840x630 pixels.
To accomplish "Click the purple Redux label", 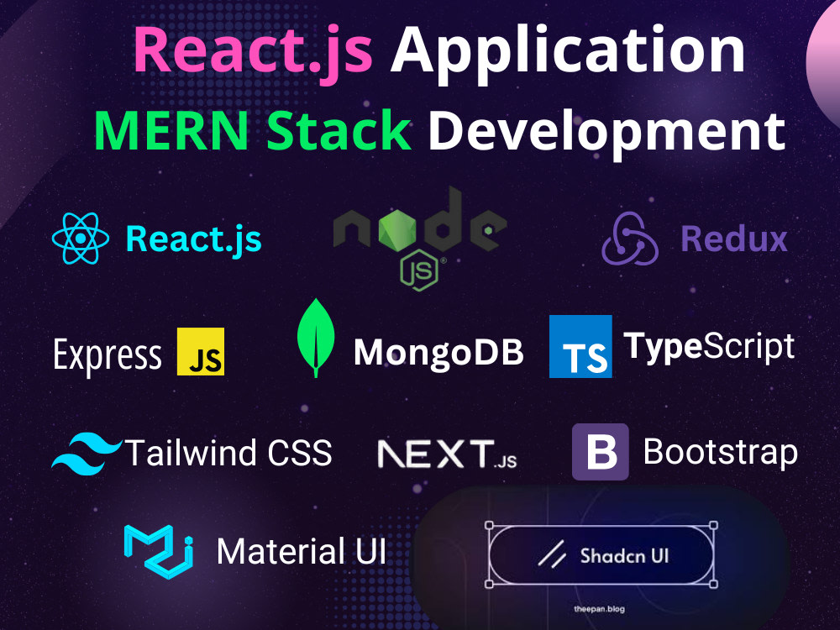I will pos(734,239).
